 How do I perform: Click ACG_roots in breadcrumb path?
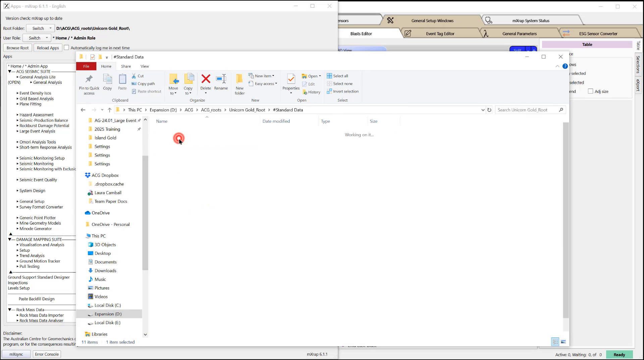(x=211, y=110)
